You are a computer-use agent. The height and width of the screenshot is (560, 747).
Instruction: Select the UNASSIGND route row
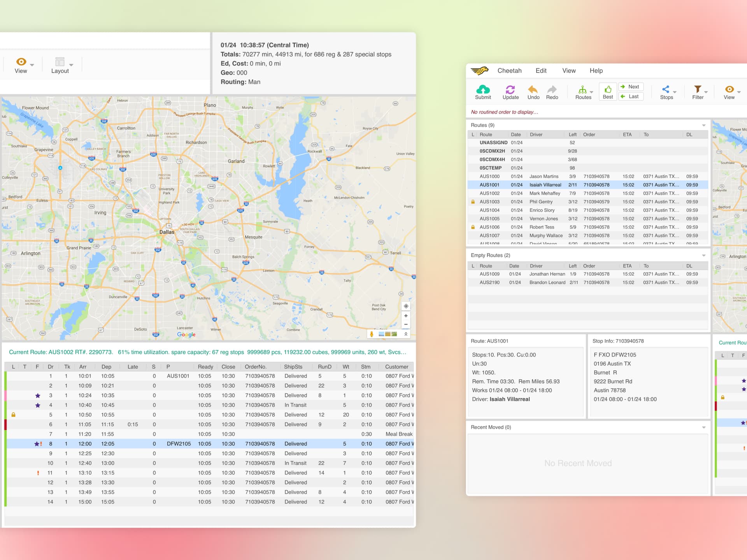587,143
